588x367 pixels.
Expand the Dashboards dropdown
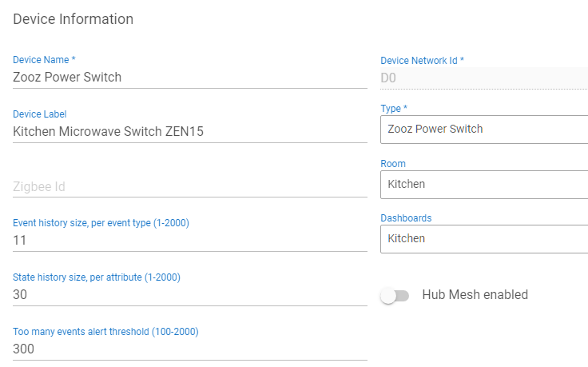[x=483, y=238]
